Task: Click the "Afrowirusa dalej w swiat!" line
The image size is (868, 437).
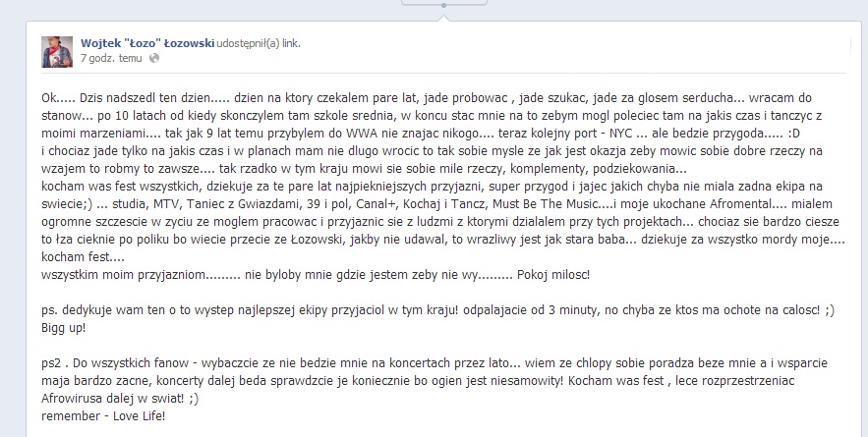Action: (120, 399)
